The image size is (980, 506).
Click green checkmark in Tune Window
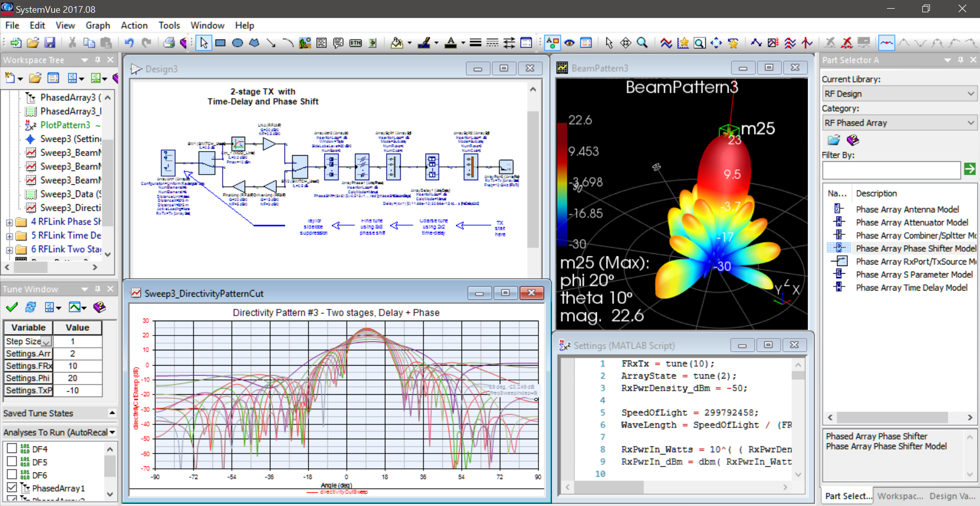pyautogui.click(x=12, y=307)
